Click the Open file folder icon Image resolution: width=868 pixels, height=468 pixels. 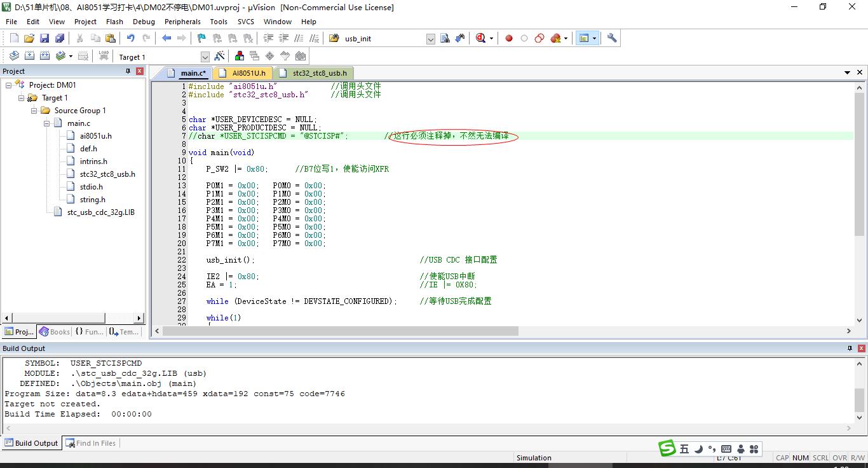(29, 38)
